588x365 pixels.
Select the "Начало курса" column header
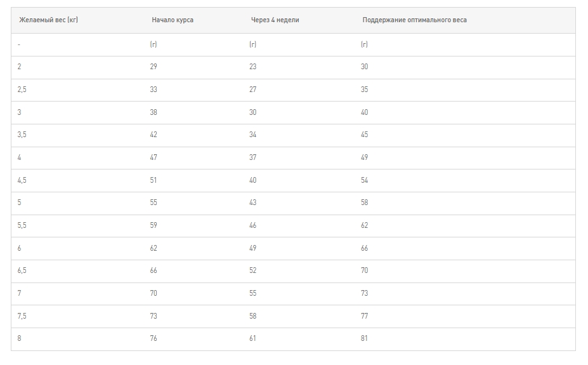click(173, 20)
